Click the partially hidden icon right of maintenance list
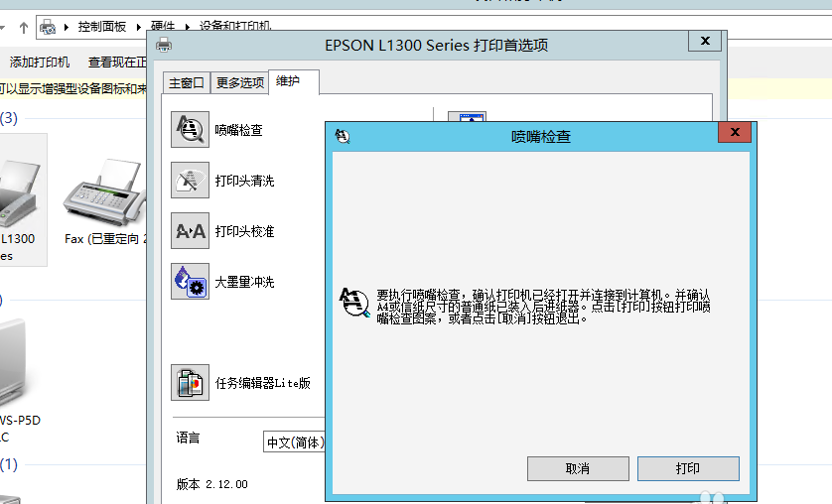This screenshot has height=504, width=832. pos(467,117)
